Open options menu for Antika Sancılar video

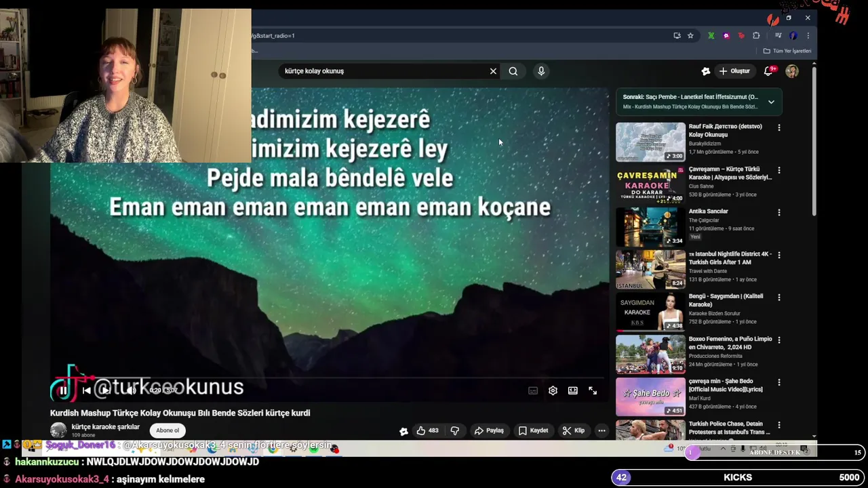(778, 212)
